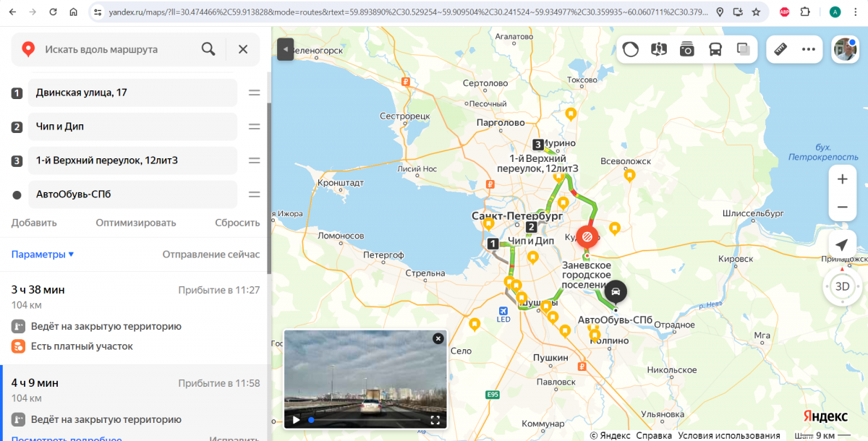868x441 pixels.
Task: Open 'Условия использования' link
Action: click(729, 436)
